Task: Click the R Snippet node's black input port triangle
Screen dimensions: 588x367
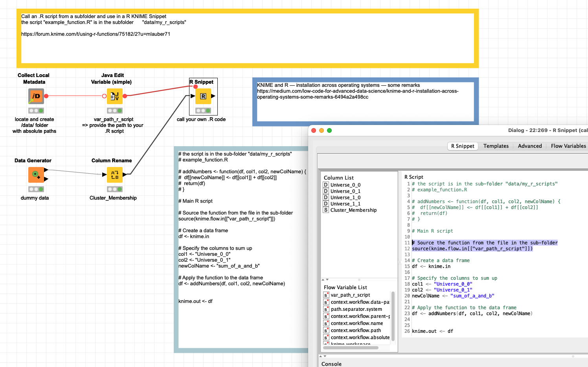Action: tap(193, 96)
